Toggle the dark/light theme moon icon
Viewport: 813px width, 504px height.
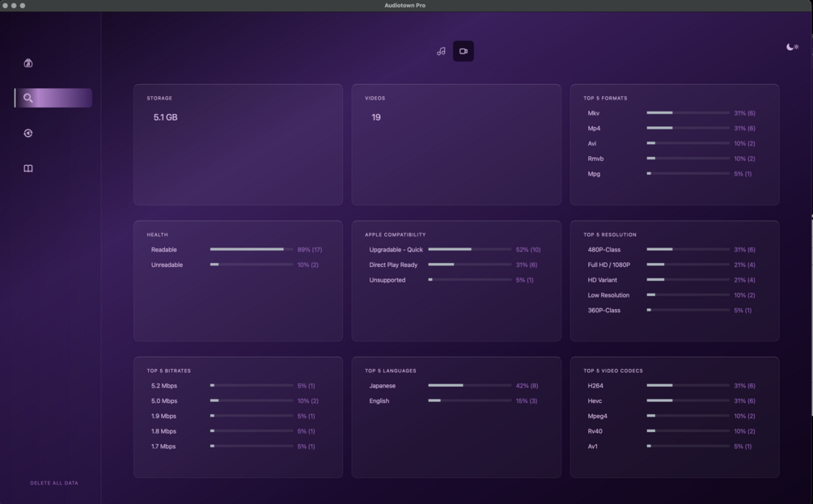point(792,47)
